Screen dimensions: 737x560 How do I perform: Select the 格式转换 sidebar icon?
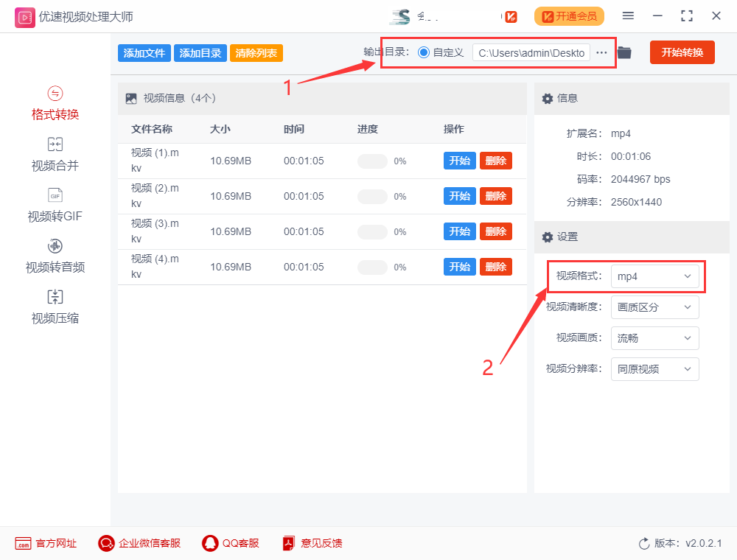coord(55,103)
